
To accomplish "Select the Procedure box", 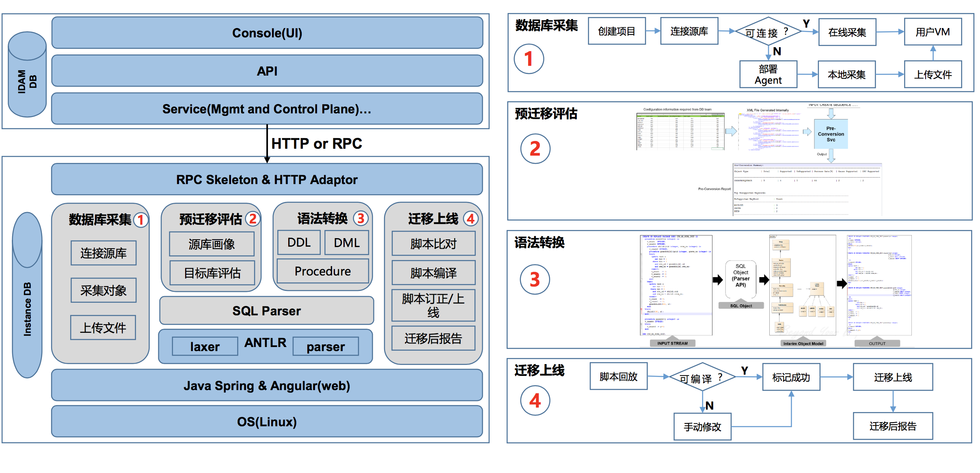I will point(323,271).
